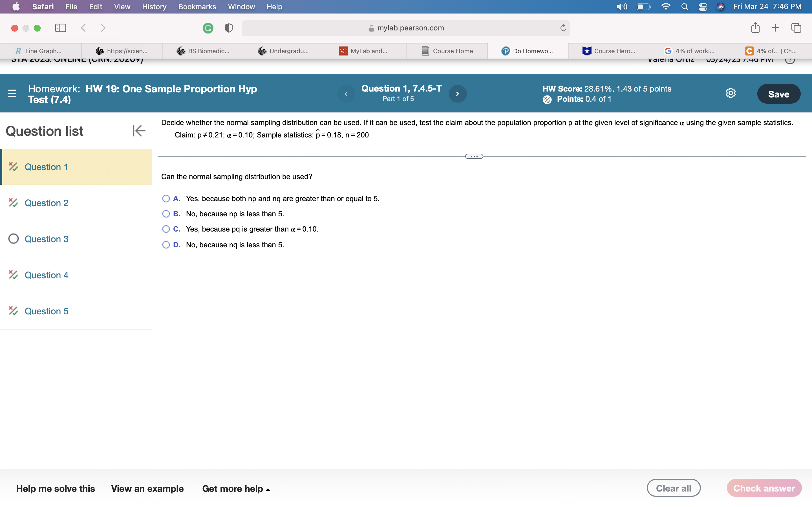Advance to next question with right chevron
The width and height of the screenshot is (812, 507).
click(x=458, y=94)
